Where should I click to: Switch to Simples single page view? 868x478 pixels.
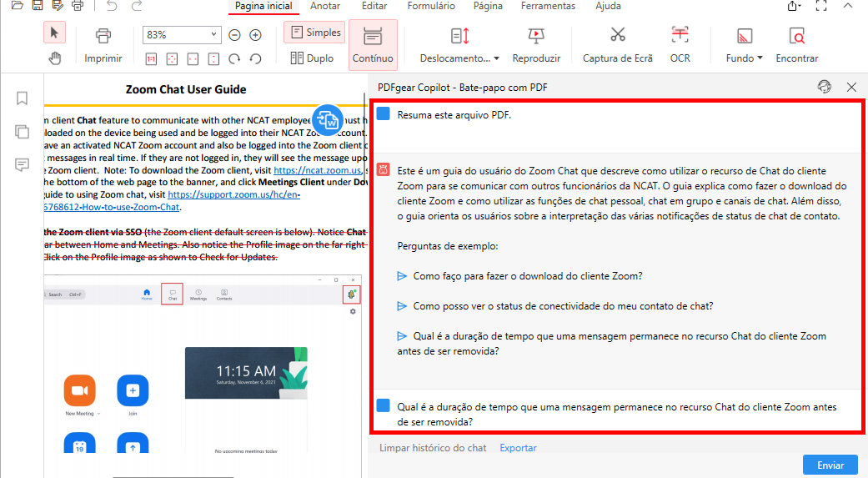314,33
